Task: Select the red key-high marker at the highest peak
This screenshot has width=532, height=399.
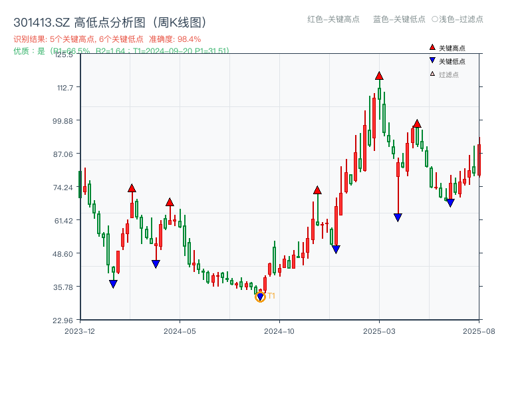Action: [x=378, y=77]
